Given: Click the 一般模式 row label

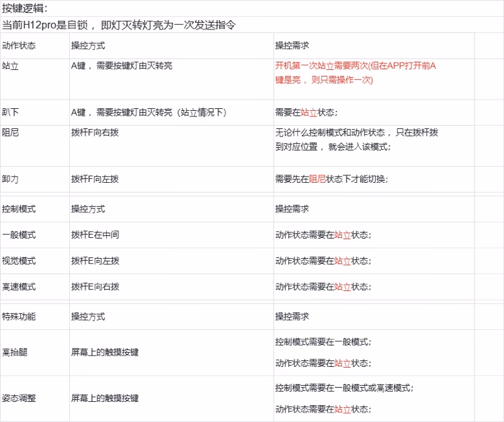Looking at the screenshot, I should click(19, 235).
